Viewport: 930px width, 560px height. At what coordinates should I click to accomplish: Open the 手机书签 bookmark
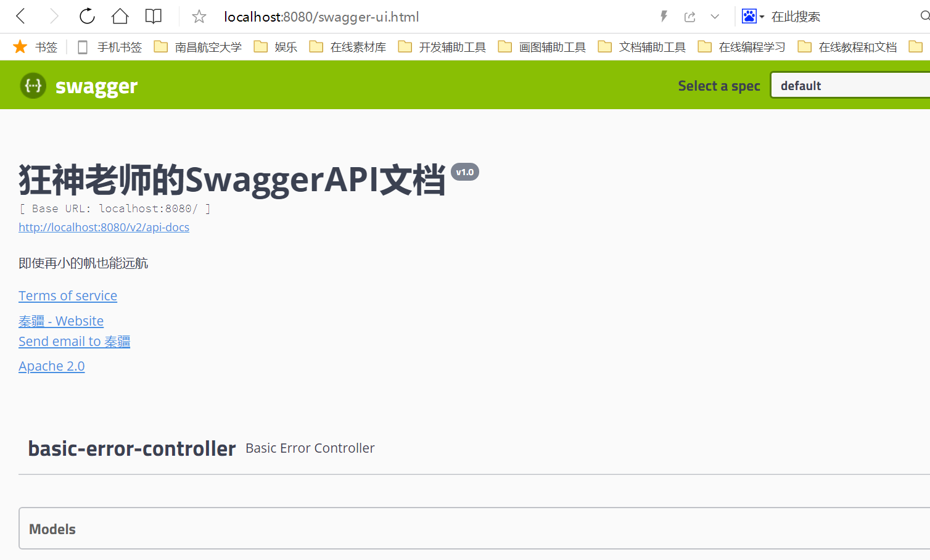tap(110, 47)
